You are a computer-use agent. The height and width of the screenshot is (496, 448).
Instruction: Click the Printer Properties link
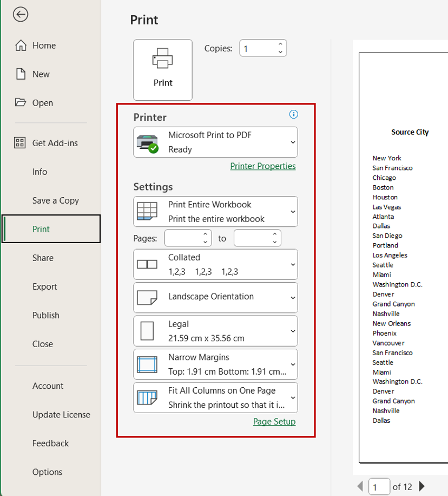(x=263, y=166)
